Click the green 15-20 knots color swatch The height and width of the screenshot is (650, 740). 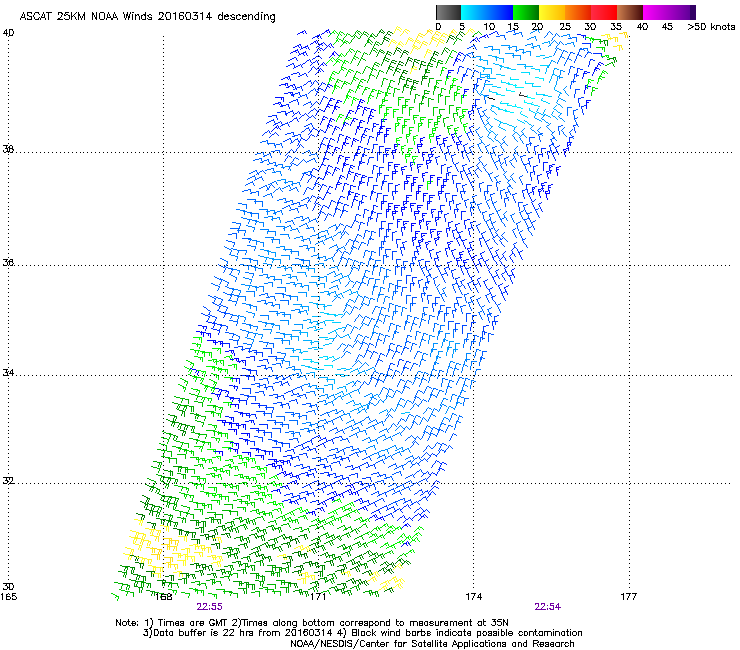pos(526,12)
